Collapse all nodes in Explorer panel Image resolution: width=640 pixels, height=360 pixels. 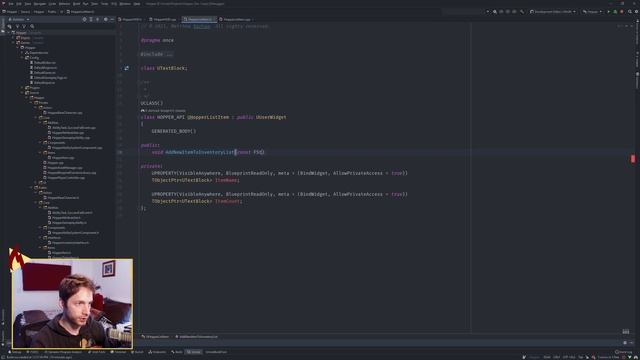98,19
